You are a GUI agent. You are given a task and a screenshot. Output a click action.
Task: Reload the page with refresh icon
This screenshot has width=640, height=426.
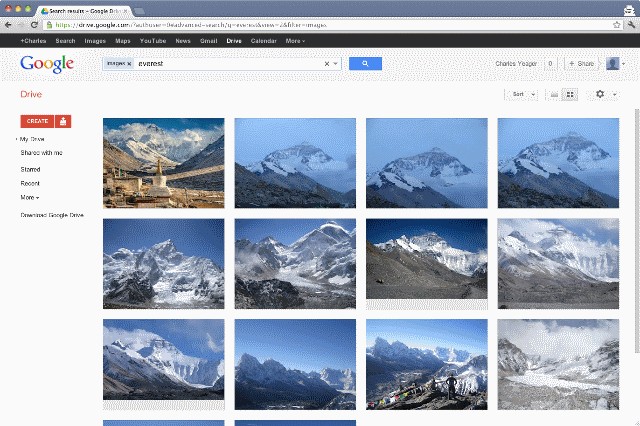click(34, 25)
